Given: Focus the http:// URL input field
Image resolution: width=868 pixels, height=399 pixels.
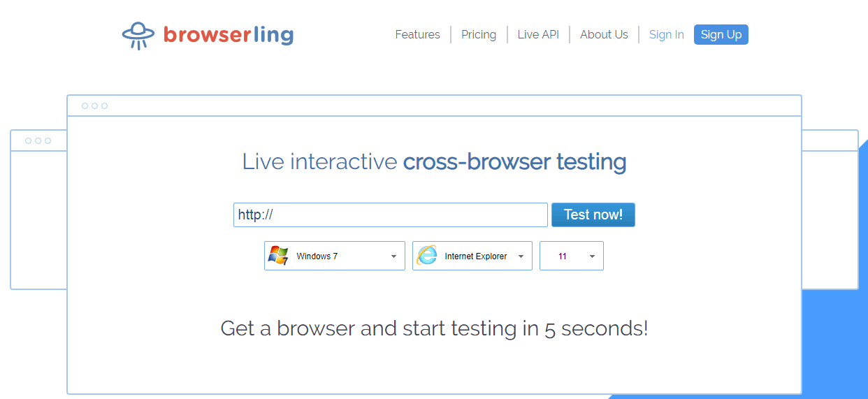Looking at the screenshot, I should [x=391, y=215].
